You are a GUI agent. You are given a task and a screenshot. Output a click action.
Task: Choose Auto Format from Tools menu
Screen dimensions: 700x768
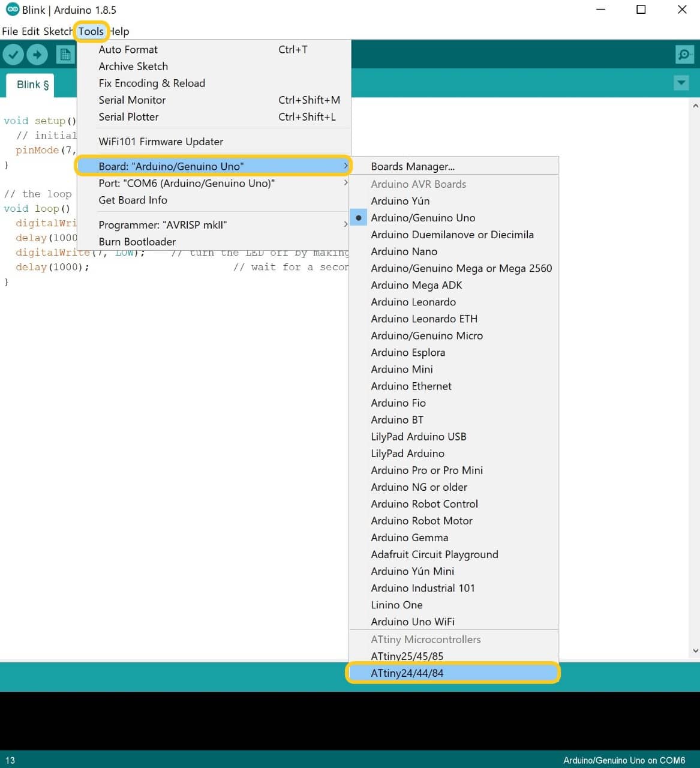[x=214, y=50]
